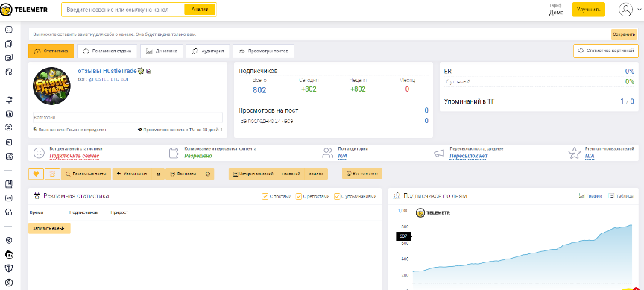
Task: Click the N/A link under Premium-пользователей
Action: point(590,156)
